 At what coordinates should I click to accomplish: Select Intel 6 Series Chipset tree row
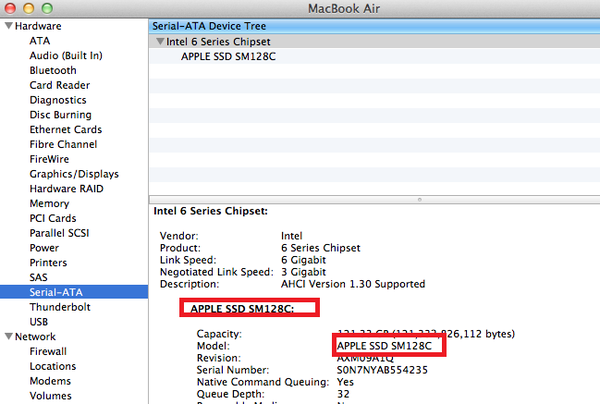tap(374, 41)
